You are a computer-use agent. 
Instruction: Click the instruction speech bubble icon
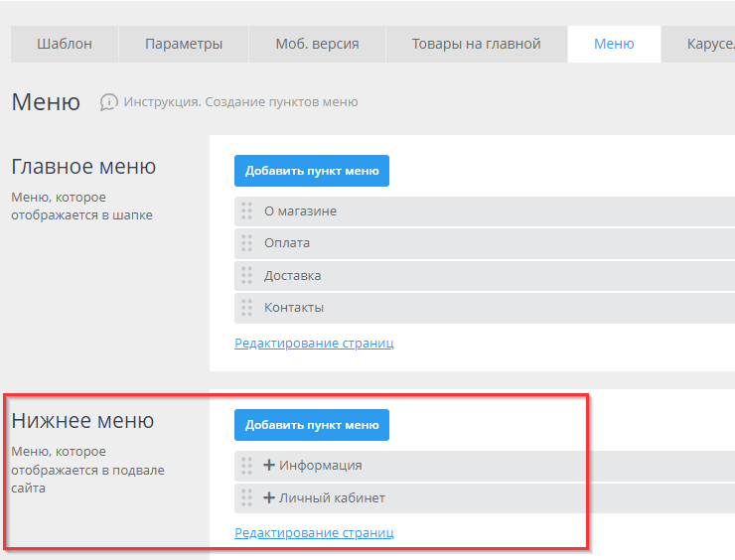tap(109, 102)
